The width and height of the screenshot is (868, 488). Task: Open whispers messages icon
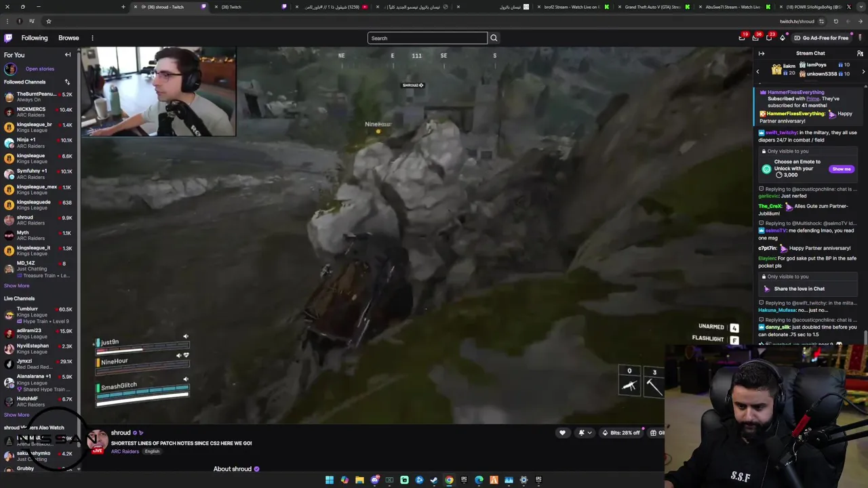point(769,38)
